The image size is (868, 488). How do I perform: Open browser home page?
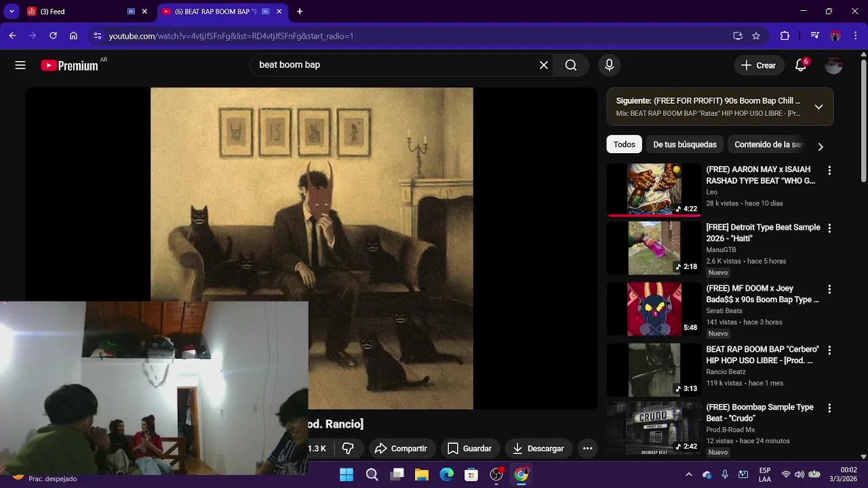point(73,36)
